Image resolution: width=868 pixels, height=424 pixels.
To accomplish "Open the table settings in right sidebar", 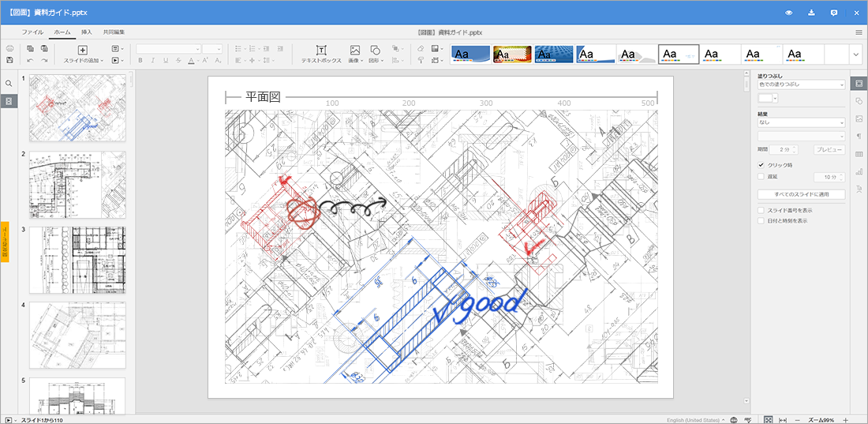I will tap(859, 154).
